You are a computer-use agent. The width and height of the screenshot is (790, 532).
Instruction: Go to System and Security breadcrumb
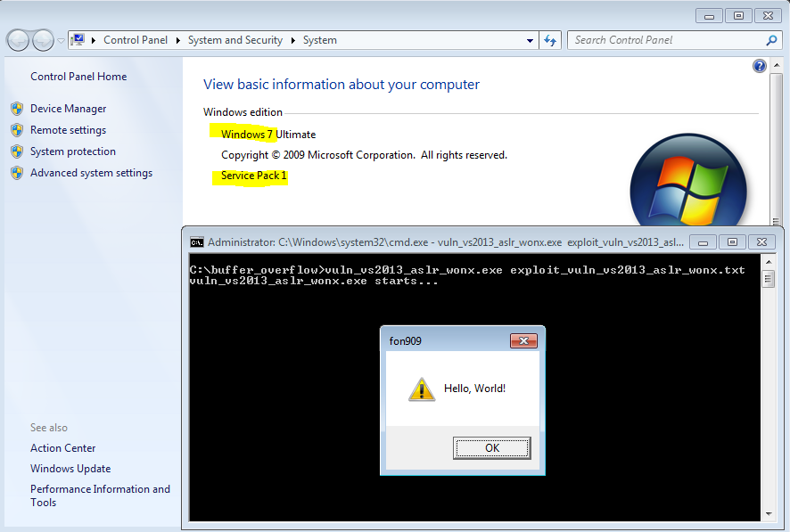click(x=235, y=40)
